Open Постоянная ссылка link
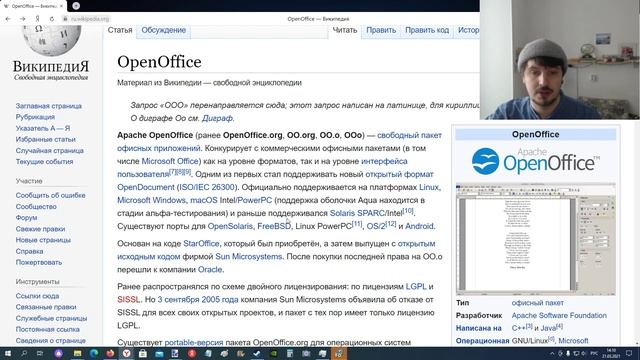 tap(47, 329)
